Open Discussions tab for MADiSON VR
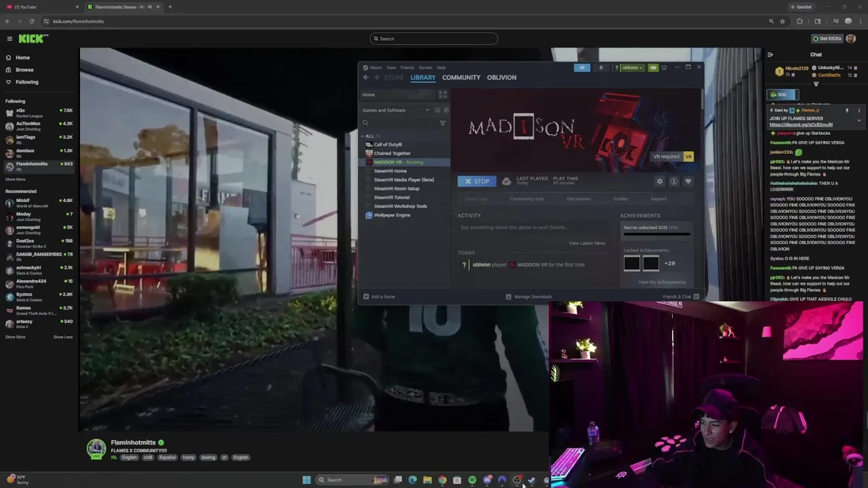868x488 pixels. pyautogui.click(x=578, y=199)
